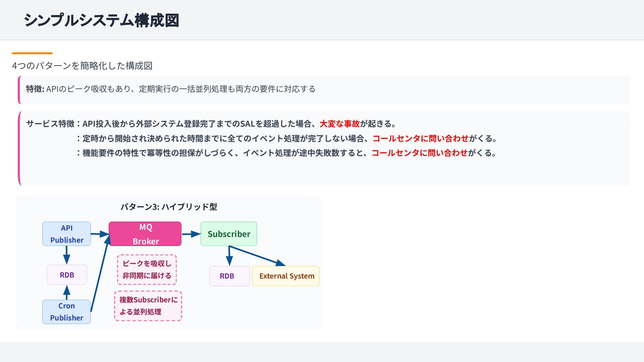The width and height of the screenshot is (644, 362).
Task: Select the pink MQ Broker box
Action: pyautogui.click(x=145, y=234)
